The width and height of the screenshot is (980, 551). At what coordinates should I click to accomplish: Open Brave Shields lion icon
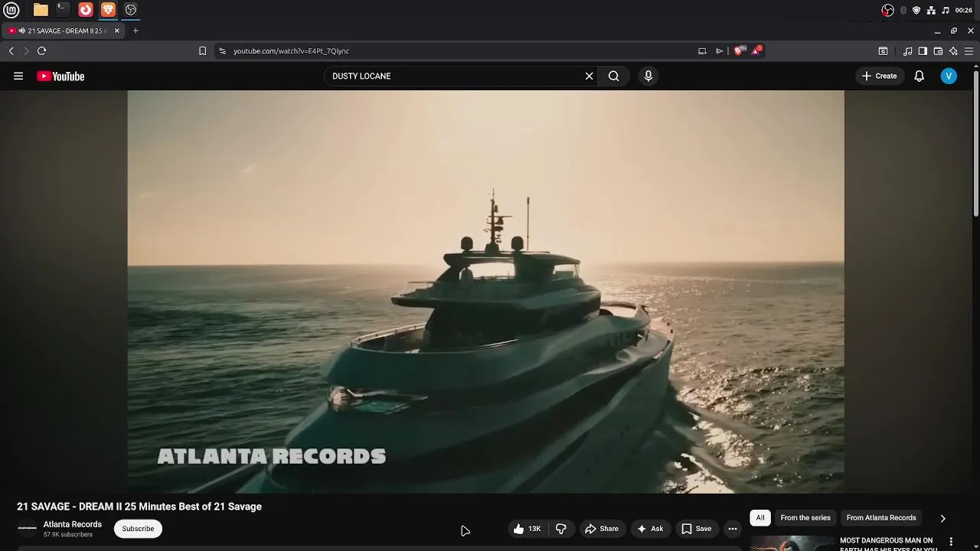coord(739,51)
